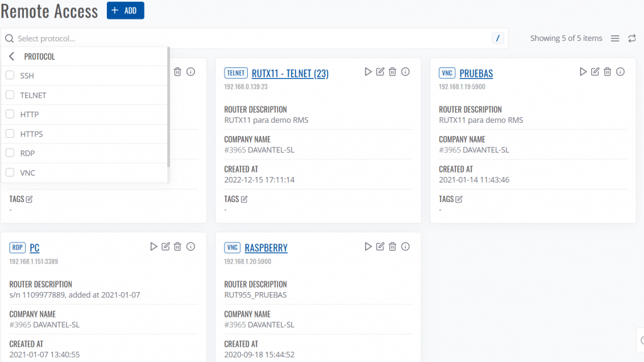Check the RDP protocol checkbox
Image resolution: width=644 pixels, height=362 pixels.
(x=10, y=153)
